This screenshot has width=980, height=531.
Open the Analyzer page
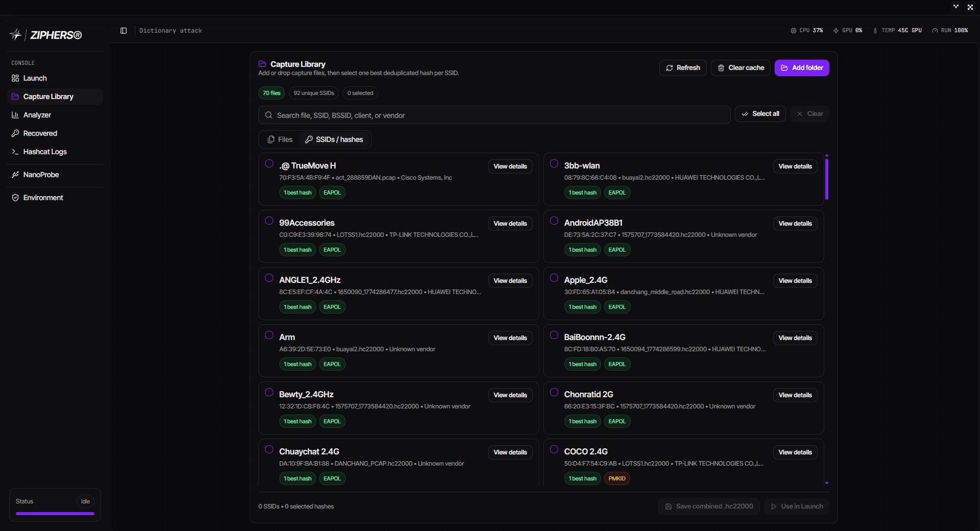(55, 115)
